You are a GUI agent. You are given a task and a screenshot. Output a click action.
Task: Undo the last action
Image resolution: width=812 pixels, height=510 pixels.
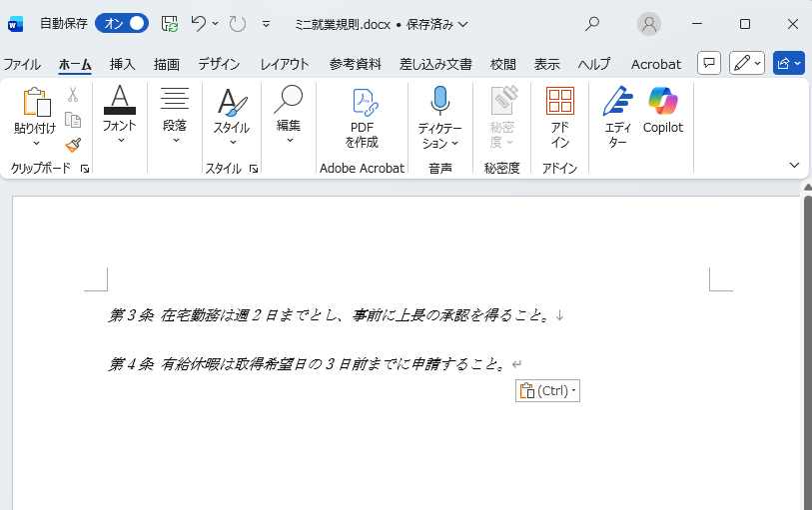(x=199, y=23)
